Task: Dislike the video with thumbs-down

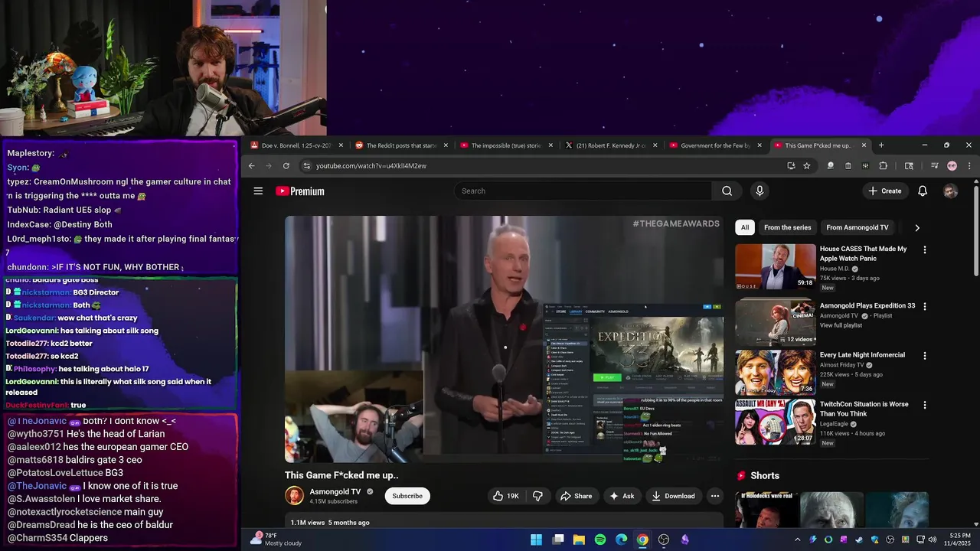Action: (537, 496)
